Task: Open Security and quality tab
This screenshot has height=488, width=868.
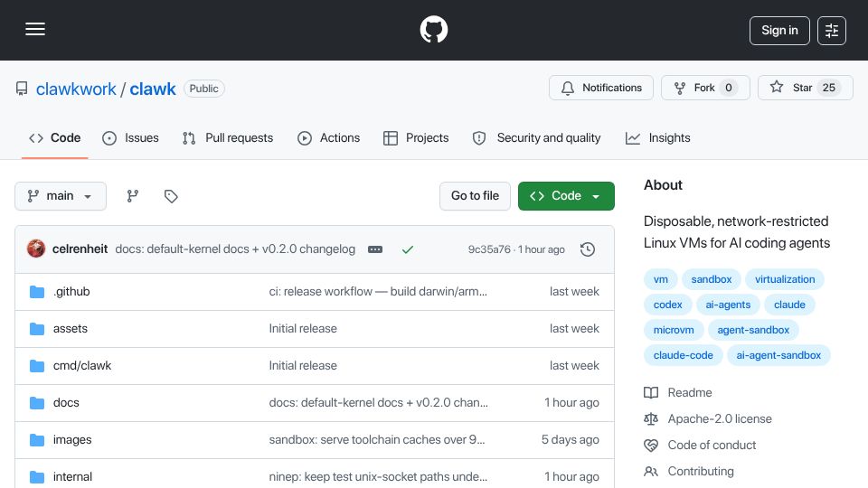Action: [536, 137]
